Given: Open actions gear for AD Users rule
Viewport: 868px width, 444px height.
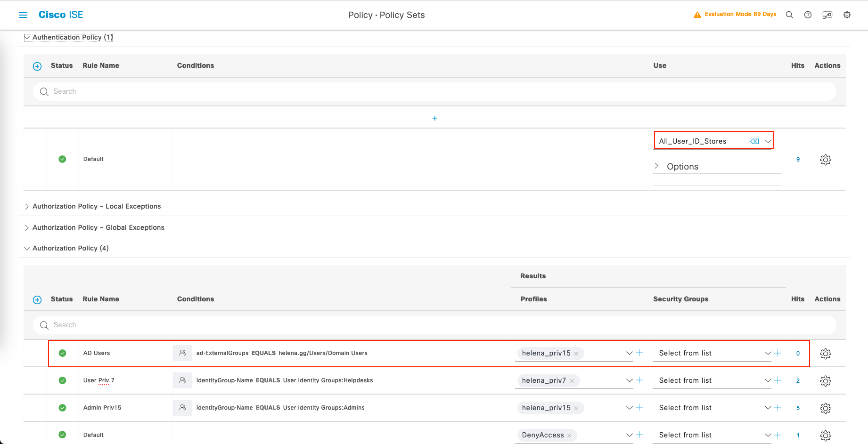Looking at the screenshot, I should tap(825, 354).
